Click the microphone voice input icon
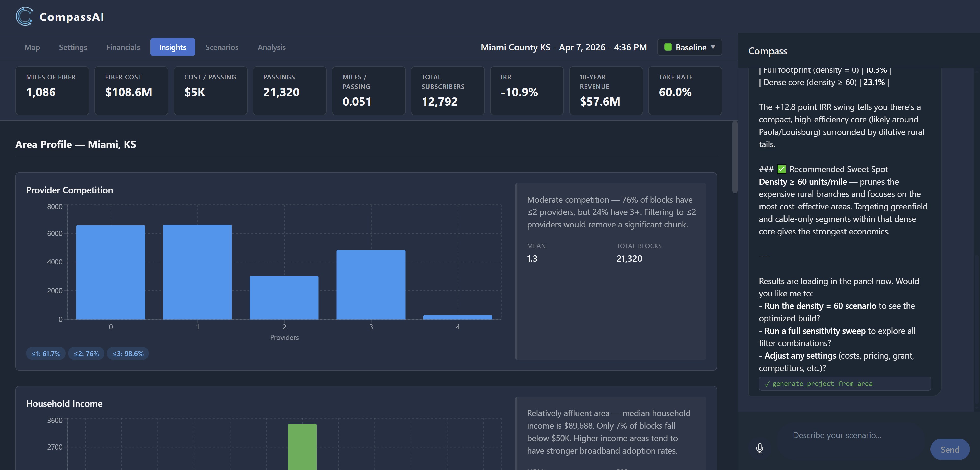 click(759, 448)
